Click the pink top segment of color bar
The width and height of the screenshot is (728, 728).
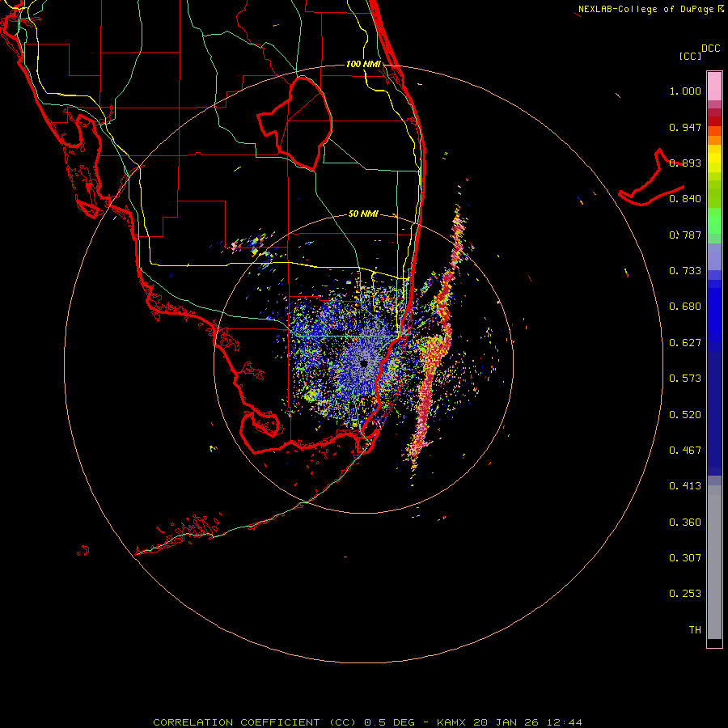[x=714, y=87]
